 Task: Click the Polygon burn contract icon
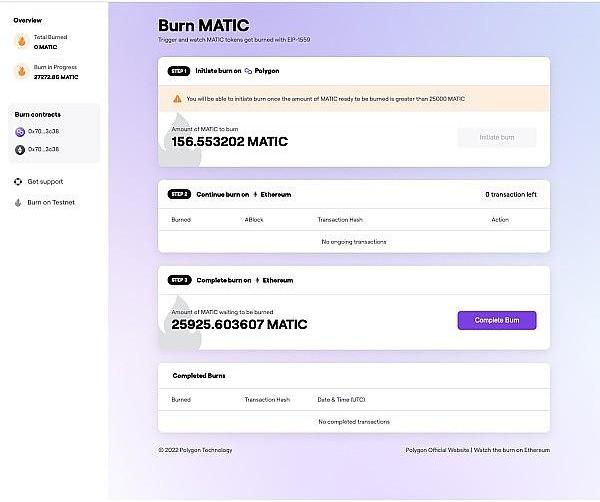pos(20,132)
